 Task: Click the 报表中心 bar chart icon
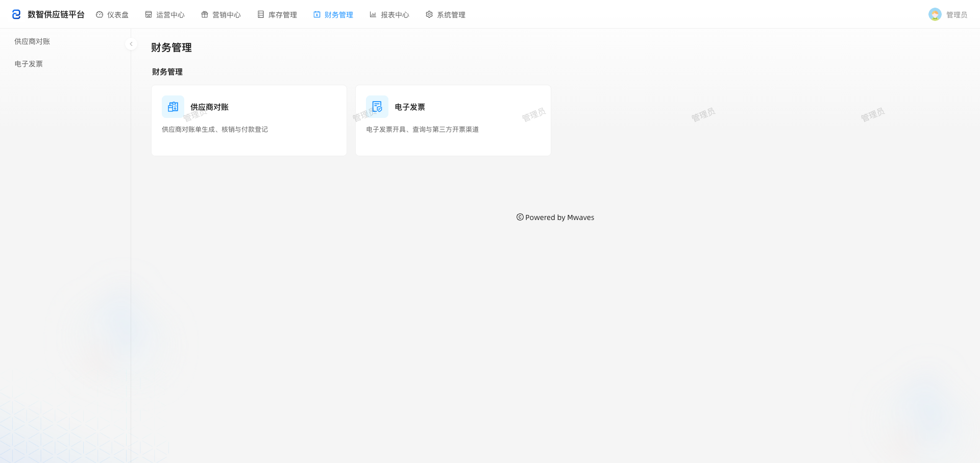(x=373, y=15)
